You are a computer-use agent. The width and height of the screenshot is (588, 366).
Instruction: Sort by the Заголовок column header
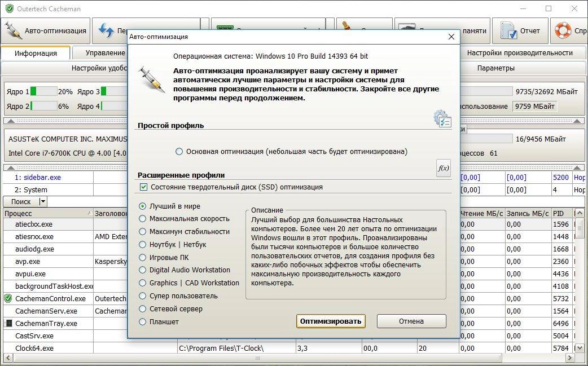click(x=111, y=214)
